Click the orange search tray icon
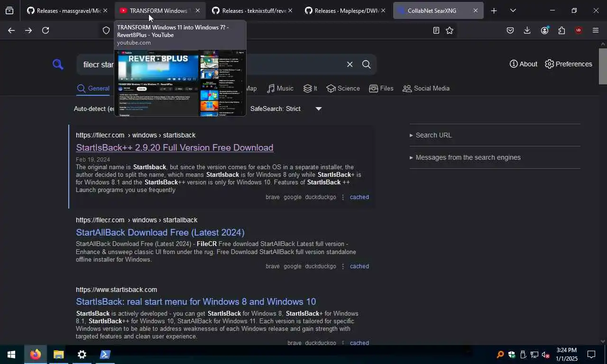The width and height of the screenshot is (607, 364). 500,355
